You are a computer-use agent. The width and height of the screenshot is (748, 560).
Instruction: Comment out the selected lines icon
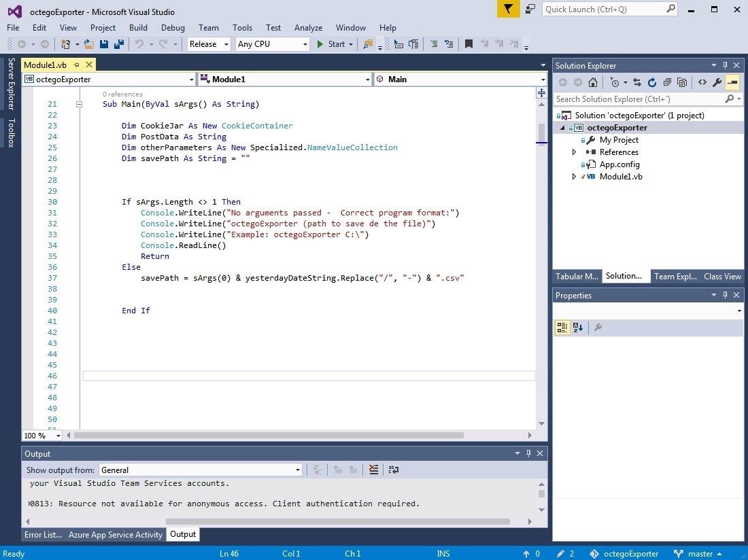tap(434, 44)
